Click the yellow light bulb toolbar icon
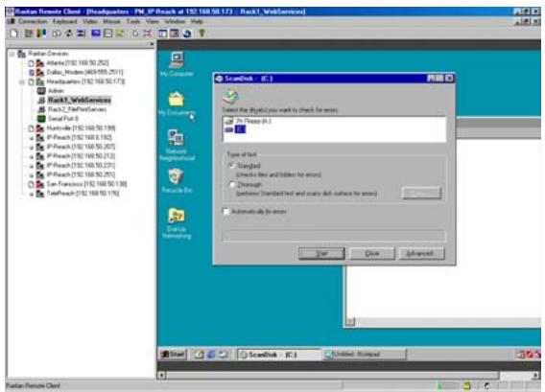This screenshot has height=392, width=545. click(x=201, y=34)
